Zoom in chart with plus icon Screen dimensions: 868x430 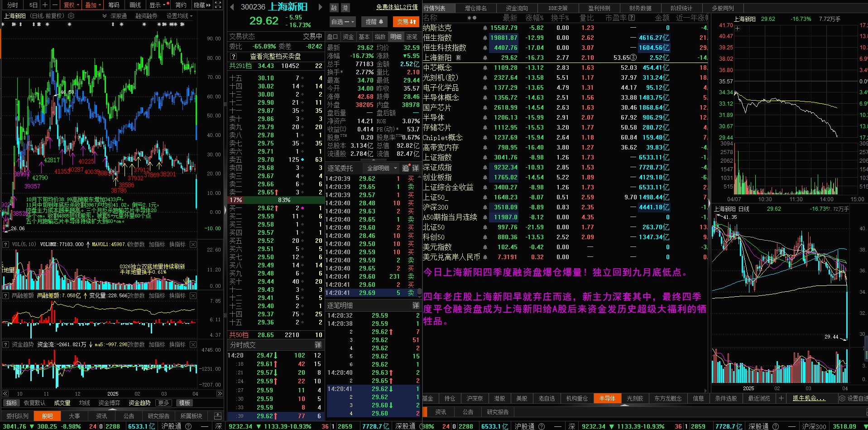point(45,5)
